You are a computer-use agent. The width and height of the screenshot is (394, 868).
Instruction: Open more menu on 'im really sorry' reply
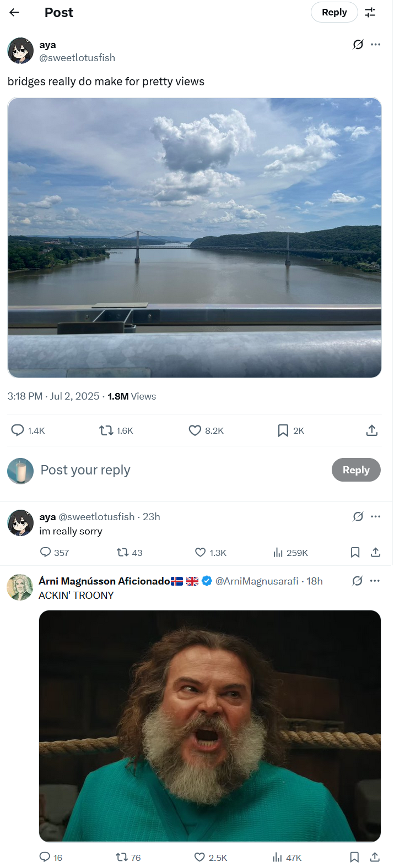[x=376, y=516]
